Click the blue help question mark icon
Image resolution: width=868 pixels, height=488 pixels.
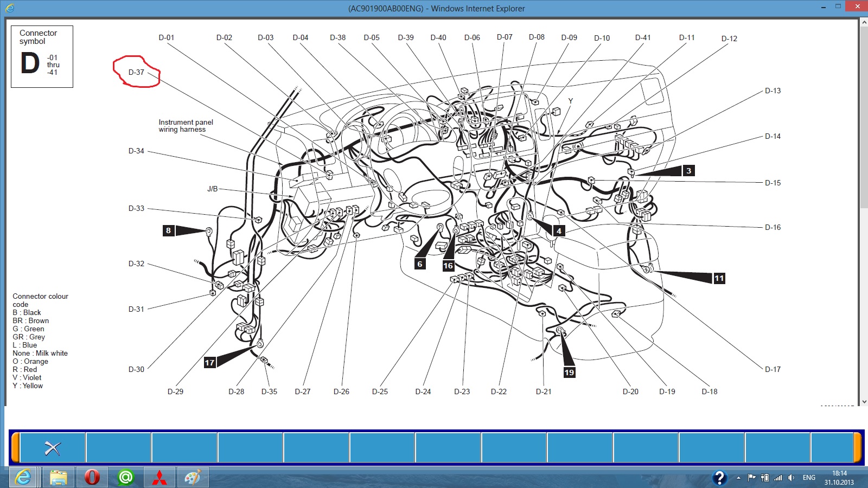(719, 478)
